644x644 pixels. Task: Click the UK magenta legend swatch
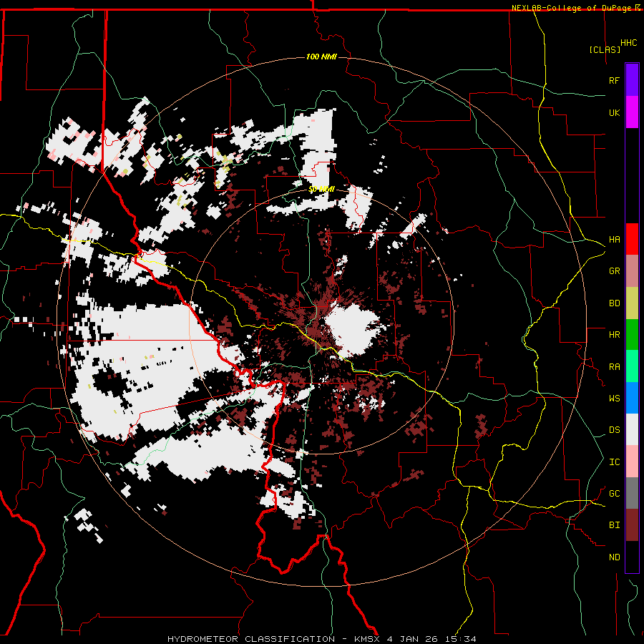tap(632, 112)
